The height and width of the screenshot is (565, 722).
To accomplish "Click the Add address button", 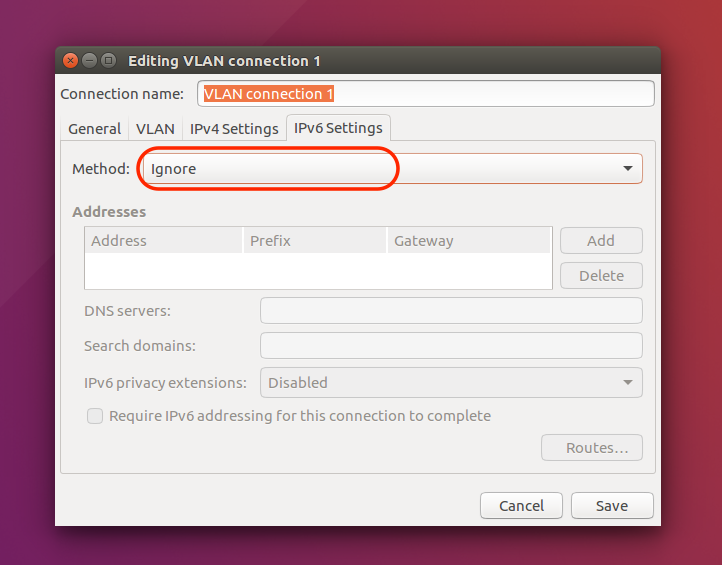I will 601,240.
